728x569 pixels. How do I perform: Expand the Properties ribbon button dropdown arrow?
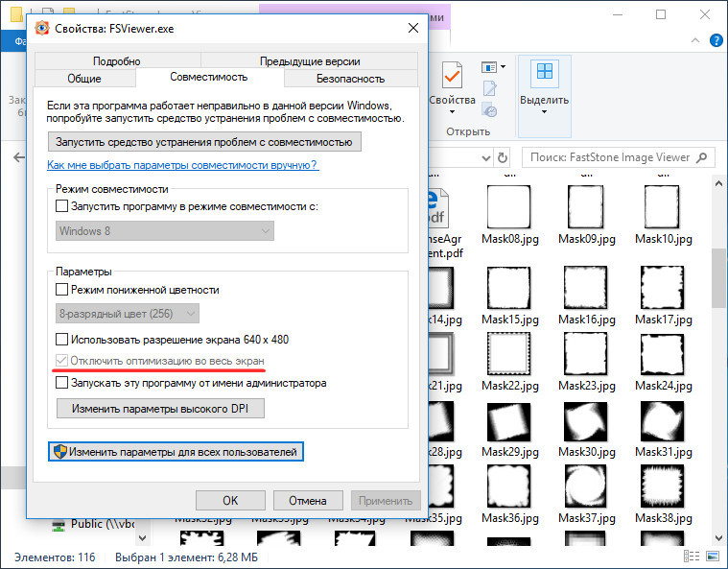point(452,112)
